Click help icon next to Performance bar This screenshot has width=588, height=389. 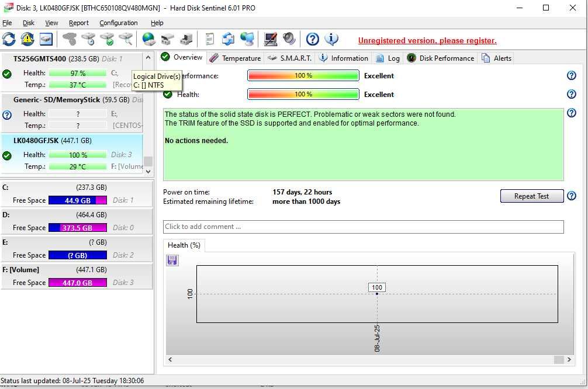(571, 76)
